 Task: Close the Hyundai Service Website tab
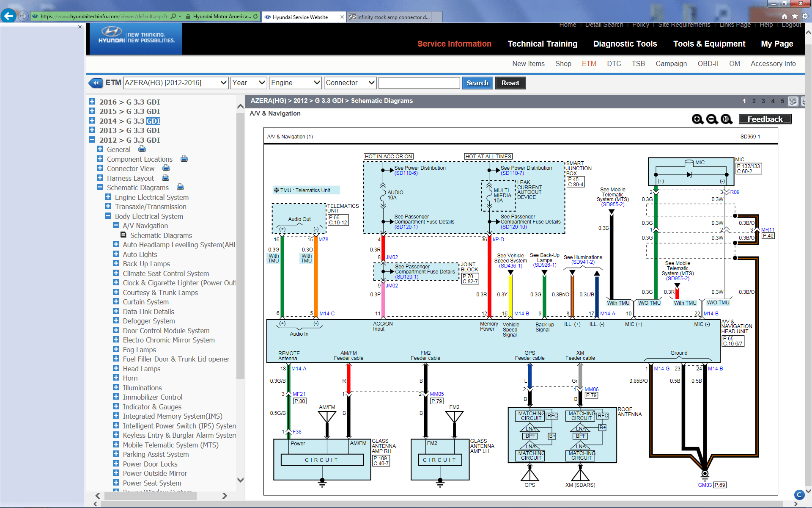[x=342, y=17]
